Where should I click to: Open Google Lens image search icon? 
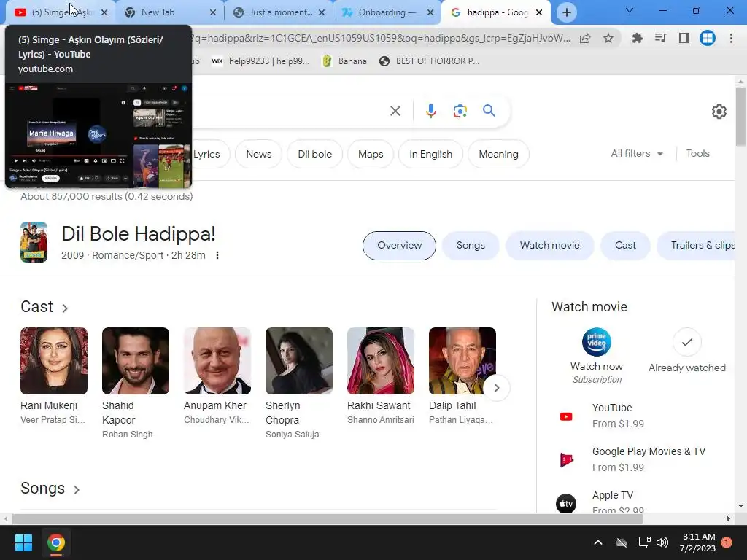click(x=460, y=111)
